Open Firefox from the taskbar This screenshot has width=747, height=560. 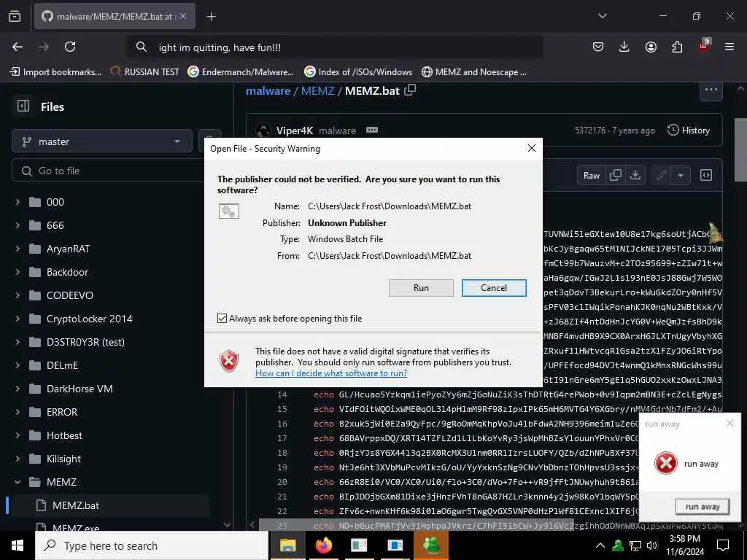click(324, 545)
